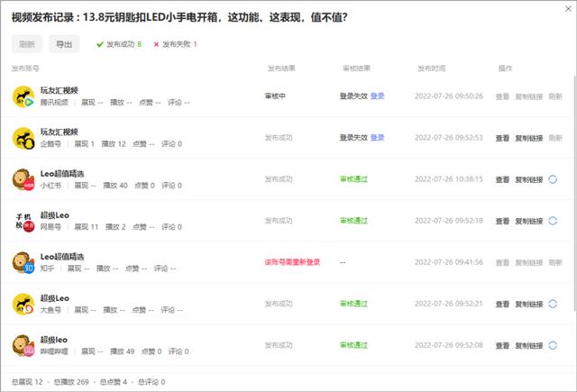Click 审核通过 in the 大鱼号 row
Viewport: 577px width, 392px height.
(353, 304)
